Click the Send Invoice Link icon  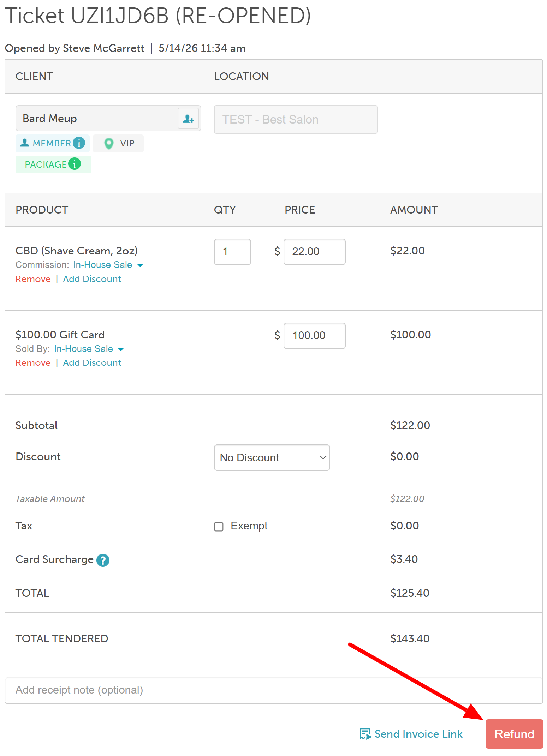(x=365, y=734)
